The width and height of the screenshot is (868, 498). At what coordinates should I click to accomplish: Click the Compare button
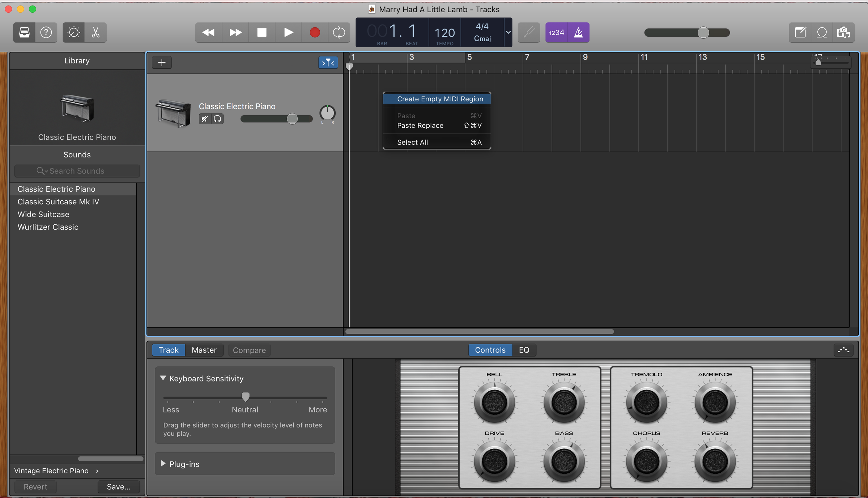[x=249, y=350]
